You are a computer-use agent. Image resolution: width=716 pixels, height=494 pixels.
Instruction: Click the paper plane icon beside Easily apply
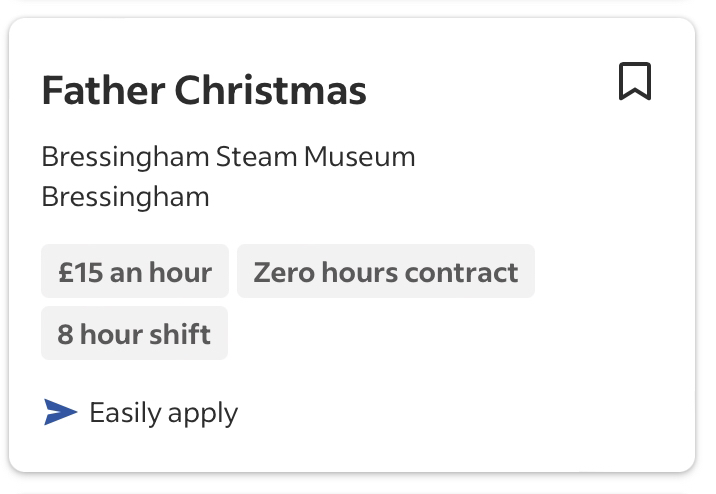pyautogui.click(x=60, y=412)
